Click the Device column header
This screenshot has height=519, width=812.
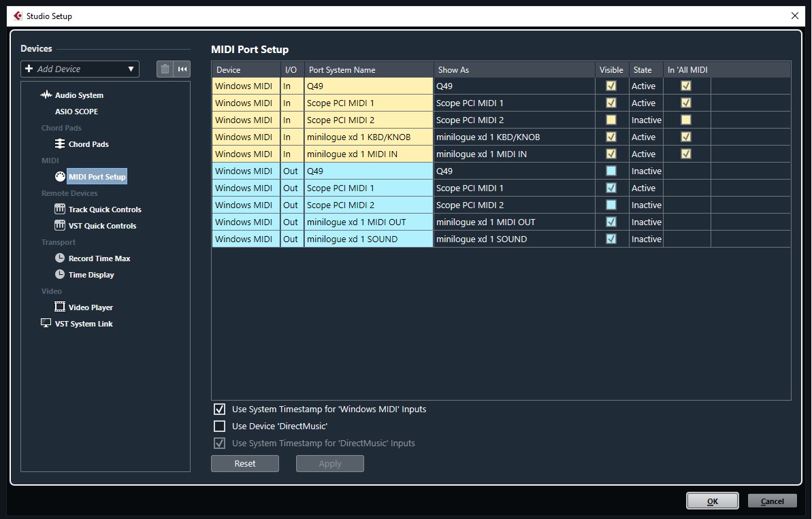246,70
